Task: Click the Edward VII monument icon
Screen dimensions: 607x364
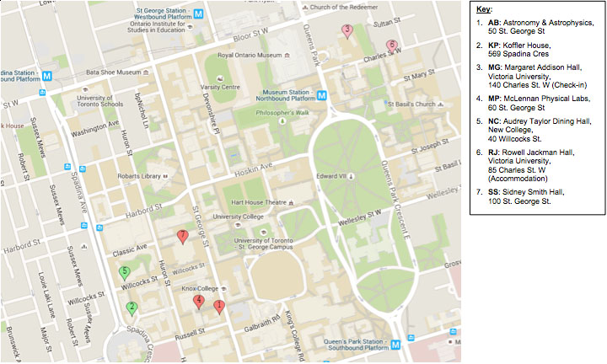Action: pyautogui.click(x=351, y=176)
